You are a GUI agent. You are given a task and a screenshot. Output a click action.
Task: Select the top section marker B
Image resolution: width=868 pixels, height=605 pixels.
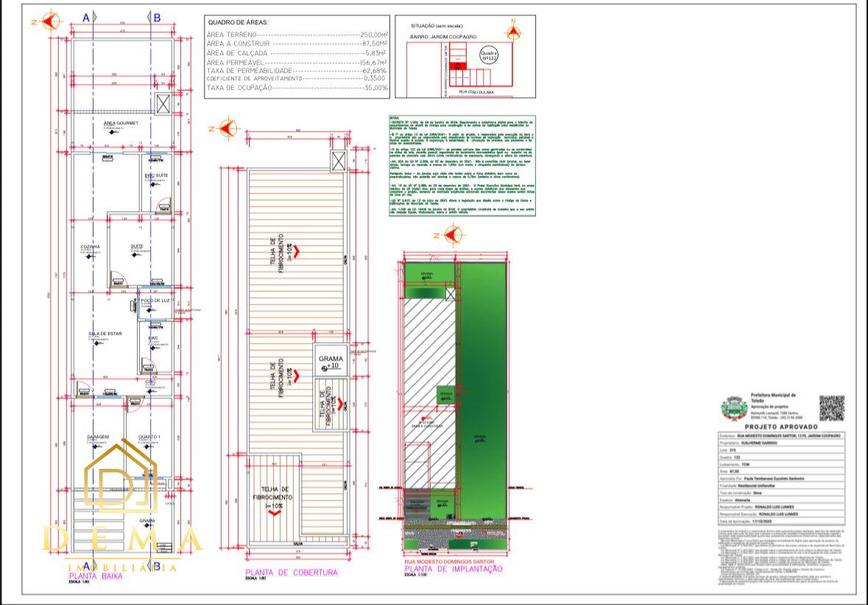tap(157, 18)
